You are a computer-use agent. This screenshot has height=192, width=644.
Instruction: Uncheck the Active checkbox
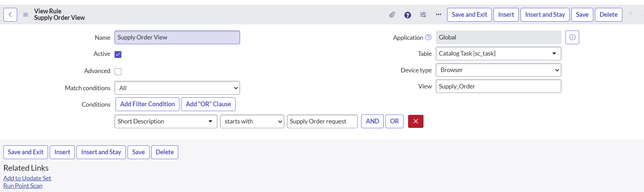(x=118, y=55)
